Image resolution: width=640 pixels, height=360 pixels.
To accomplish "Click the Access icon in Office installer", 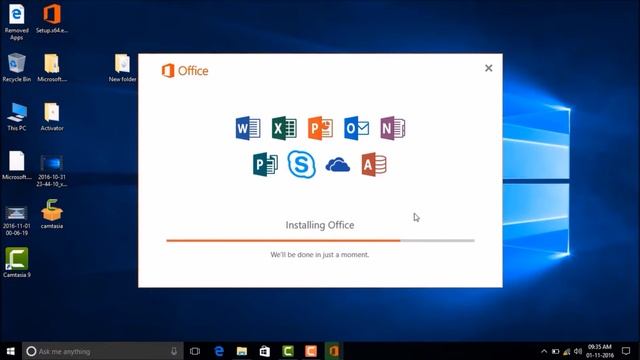I will 374,164.
